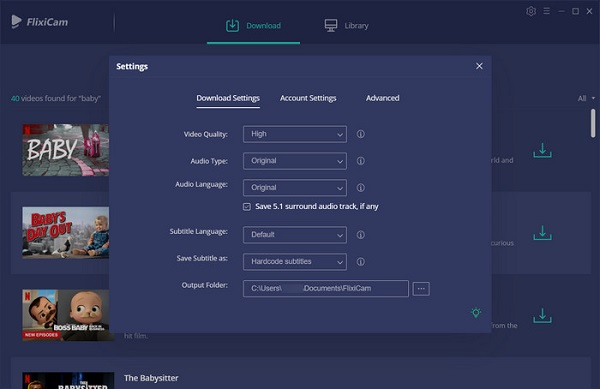
Task: Open the Audio Language dropdown
Action: pyautogui.click(x=295, y=188)
